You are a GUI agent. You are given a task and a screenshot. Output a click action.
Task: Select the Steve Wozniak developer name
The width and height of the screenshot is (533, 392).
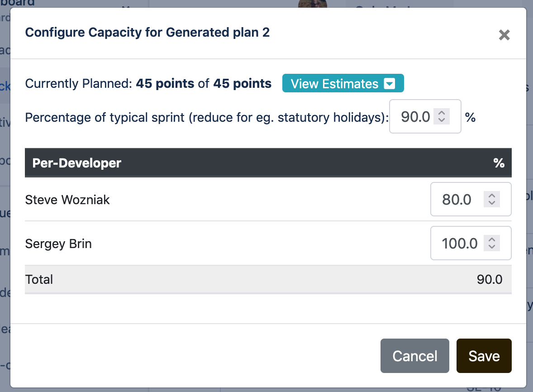[67, 200]
